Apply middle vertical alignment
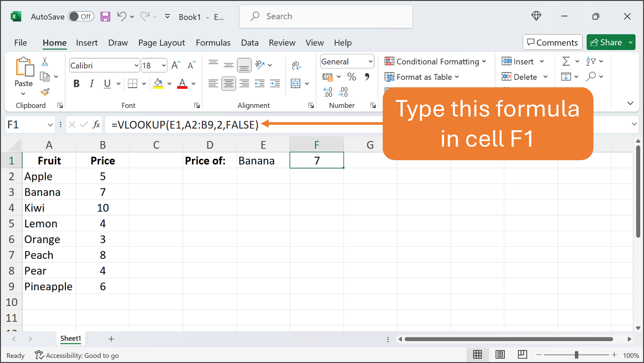This screenshot has width=644, height=363. 229,65
